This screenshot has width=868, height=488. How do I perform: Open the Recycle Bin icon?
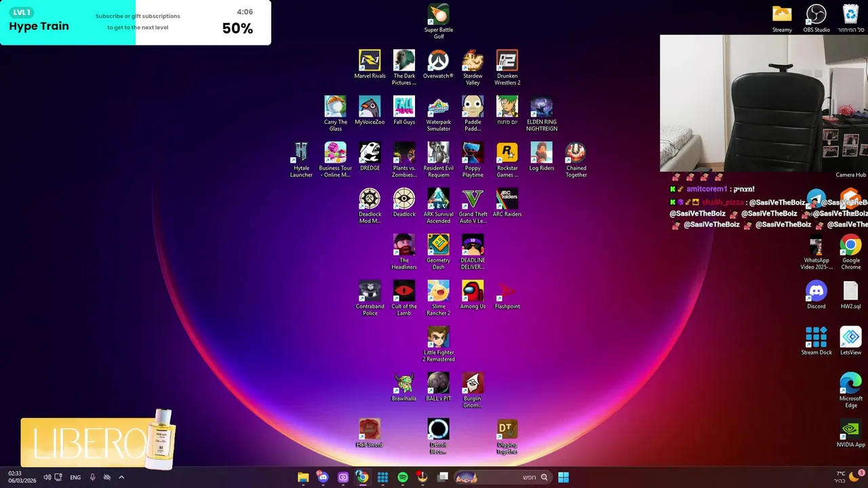[850, 18]
